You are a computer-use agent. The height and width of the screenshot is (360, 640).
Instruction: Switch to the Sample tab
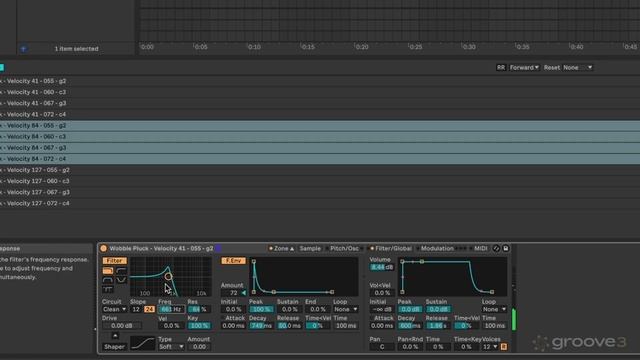310,248
